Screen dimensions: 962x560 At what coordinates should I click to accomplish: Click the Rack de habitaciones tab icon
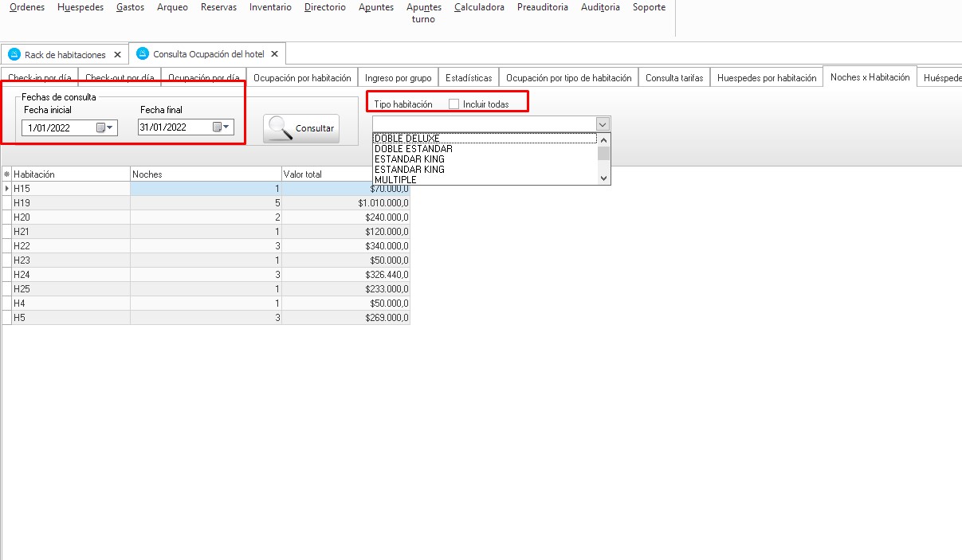(14, 55)
